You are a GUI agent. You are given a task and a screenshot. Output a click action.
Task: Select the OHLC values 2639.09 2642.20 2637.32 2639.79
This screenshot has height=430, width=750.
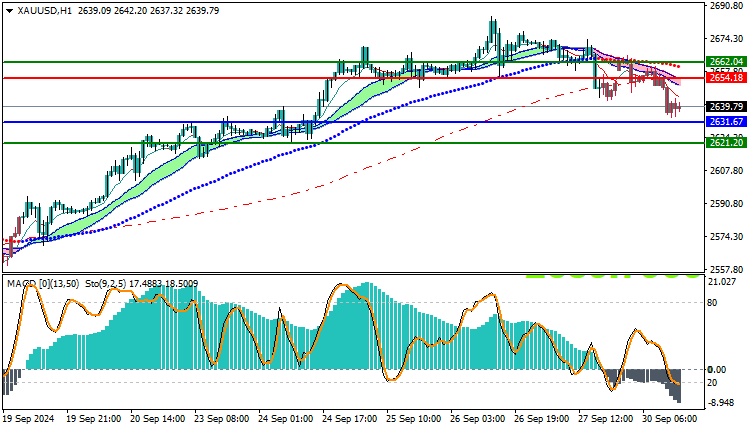click(x=148, y=11)
